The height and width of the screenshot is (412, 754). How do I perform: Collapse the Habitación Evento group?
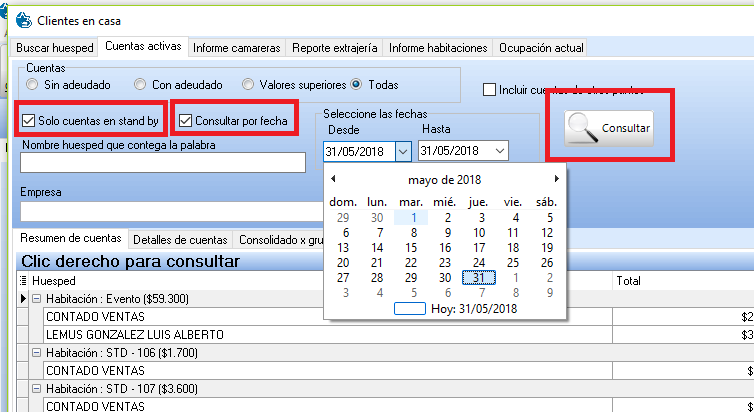[x=36, y=299]
